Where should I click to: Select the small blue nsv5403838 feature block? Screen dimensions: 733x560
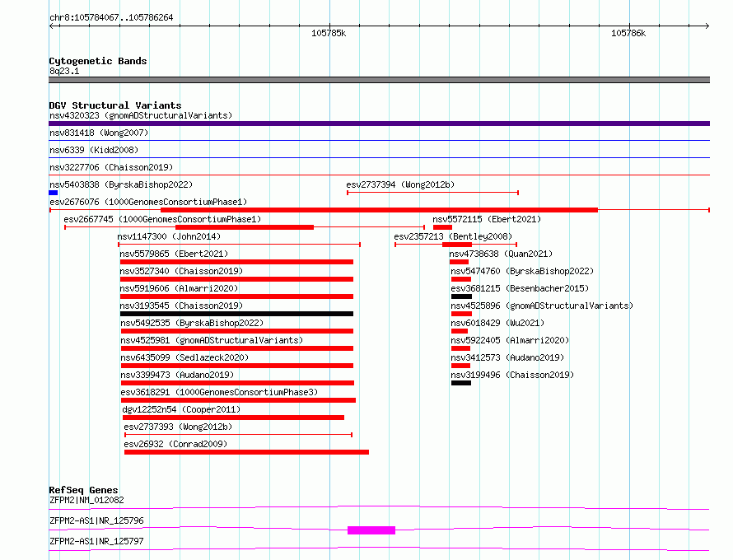coord(54,193)
